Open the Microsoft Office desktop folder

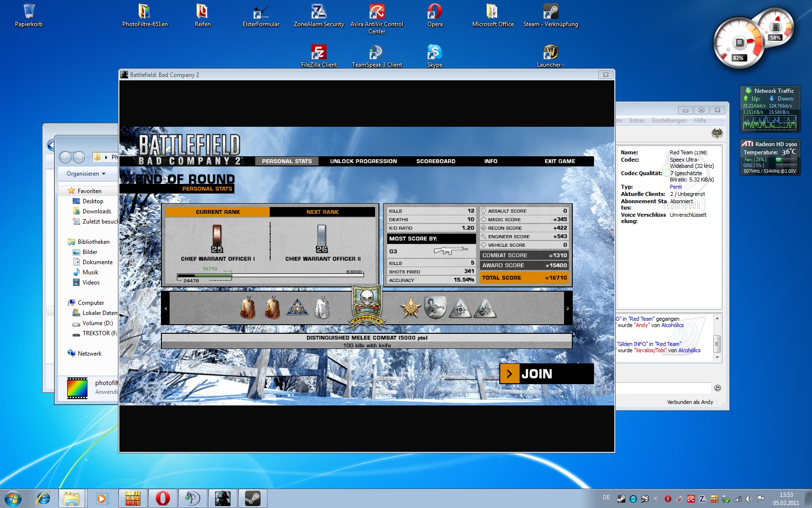(493, 15)
